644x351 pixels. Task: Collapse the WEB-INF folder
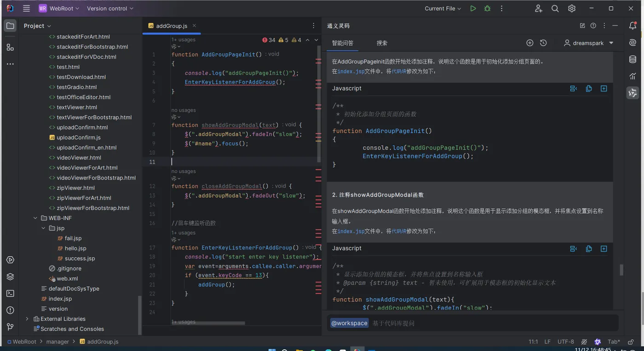point(36,218)
